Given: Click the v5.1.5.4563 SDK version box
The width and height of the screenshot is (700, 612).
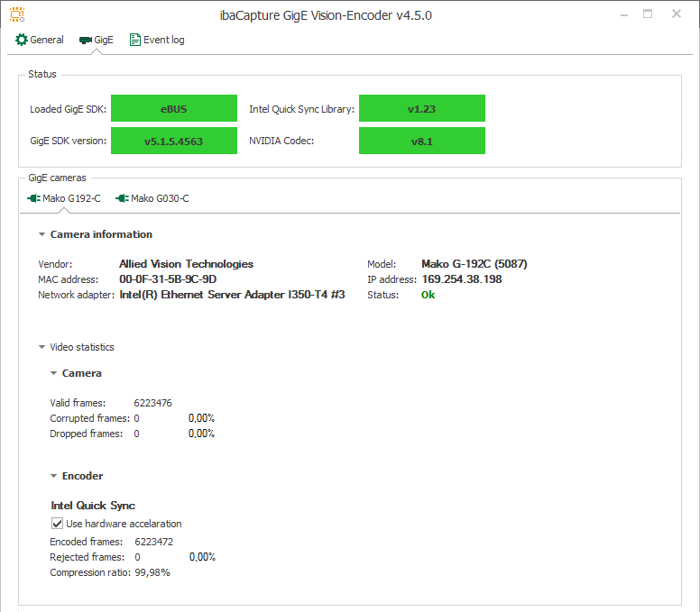Looking at the screenshot, I should point(174,141).
